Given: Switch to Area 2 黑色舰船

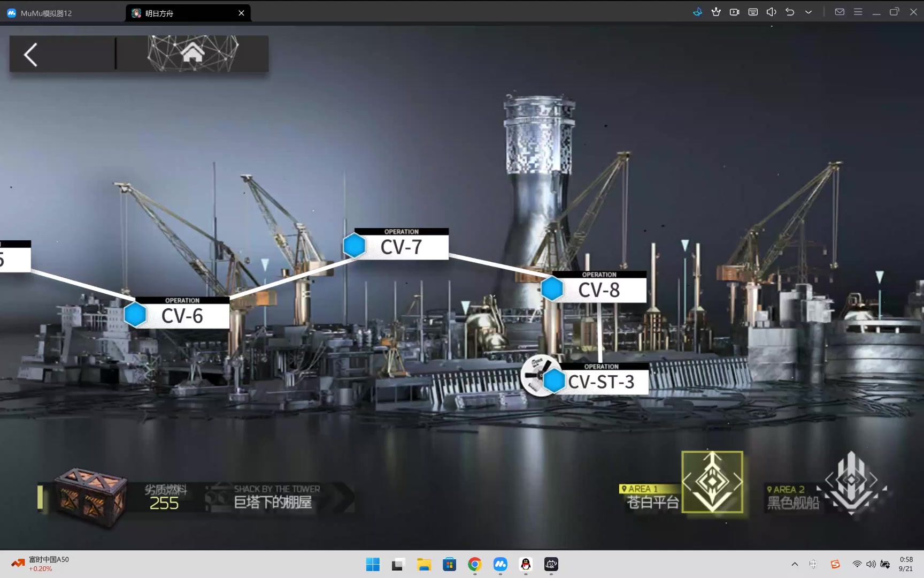Looking at the screenshot, I should click(850, 483).
